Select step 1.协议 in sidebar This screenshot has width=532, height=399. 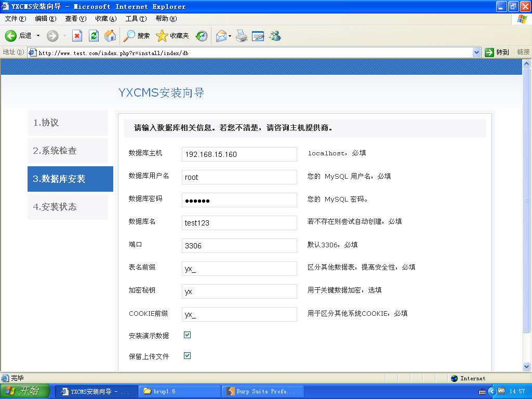[x=68, y=123]
